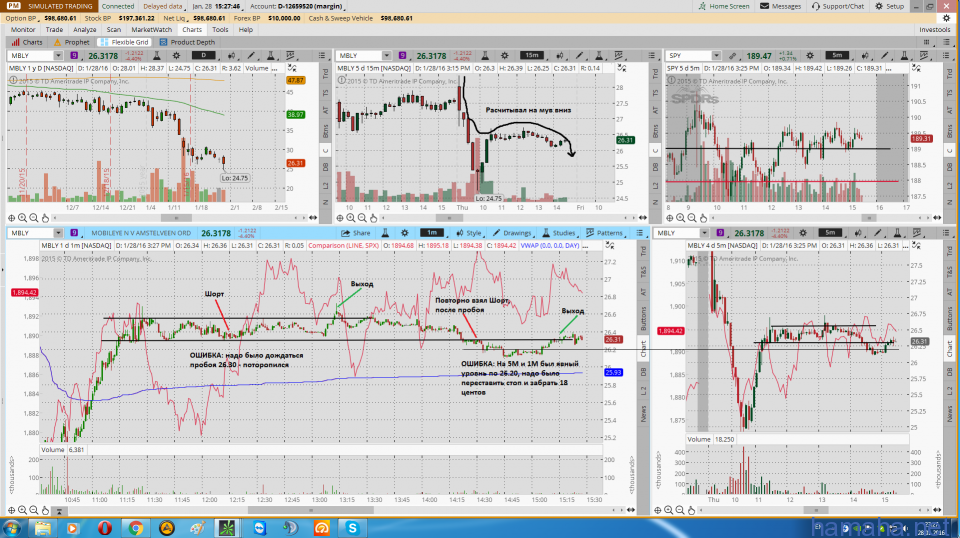Open symbol dropdown in MBLY 15m chart
Image resolution: width=960 pixels, height=538 pixels.
[386, 56]
